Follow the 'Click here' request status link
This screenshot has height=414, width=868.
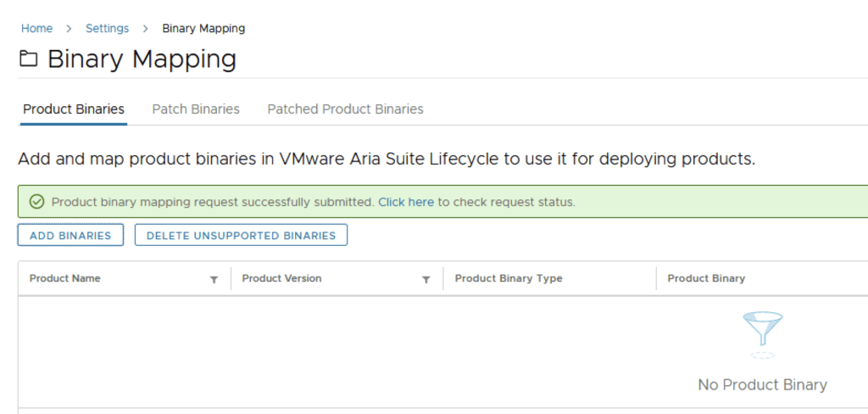point(406,202)
